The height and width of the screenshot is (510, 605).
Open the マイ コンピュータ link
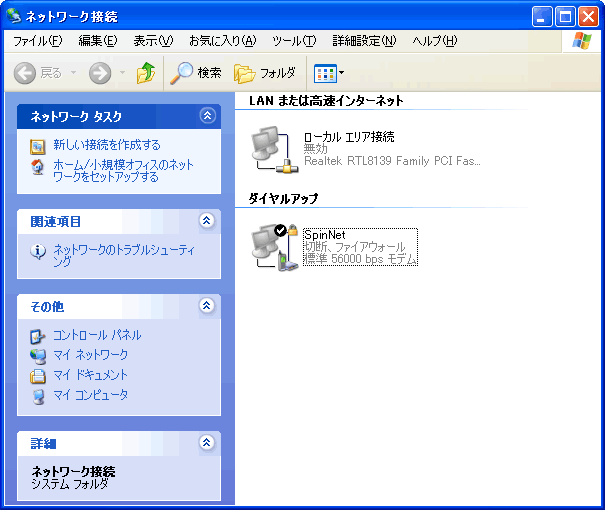pyautogui.click(x=90, y=395)
